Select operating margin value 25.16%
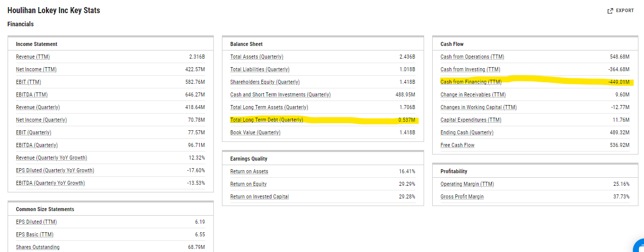The height and width of the screenshot is (252, 644). [621, 184]
